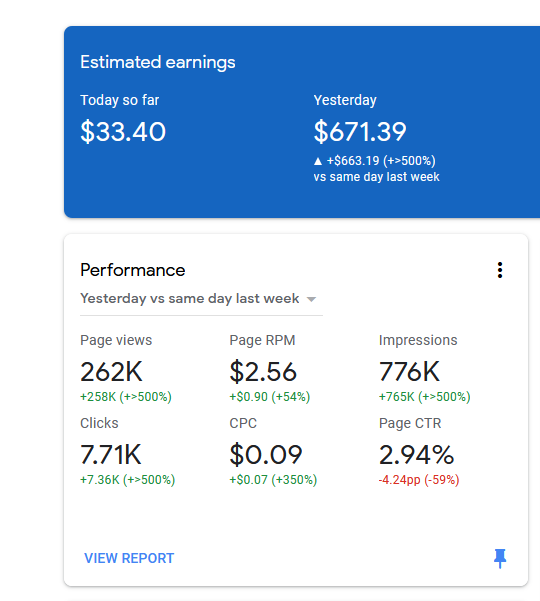The image size is (540, 601).
Task: Select the CPC $0.09 metric
Action: (266, 455)
